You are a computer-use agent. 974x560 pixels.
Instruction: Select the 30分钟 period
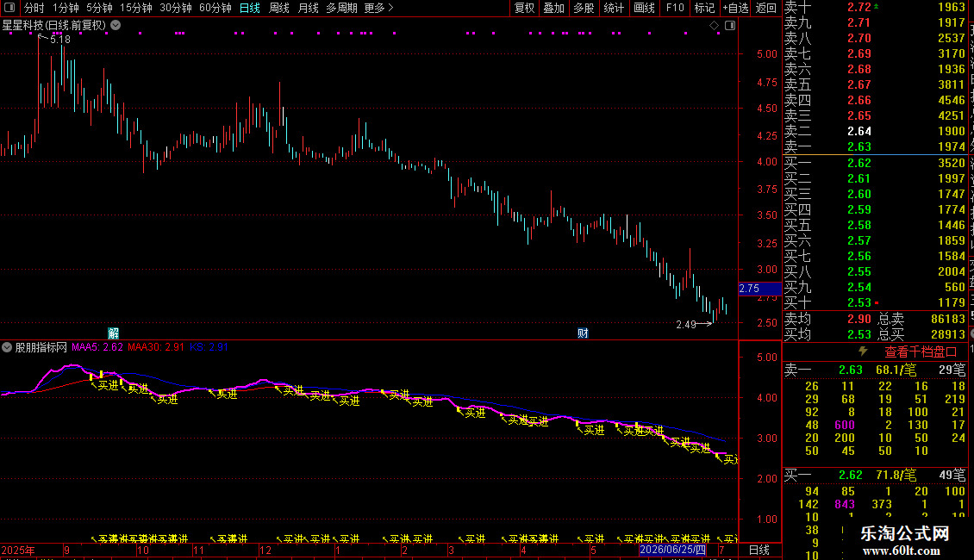pyautogui.click(x=175, y=8)
